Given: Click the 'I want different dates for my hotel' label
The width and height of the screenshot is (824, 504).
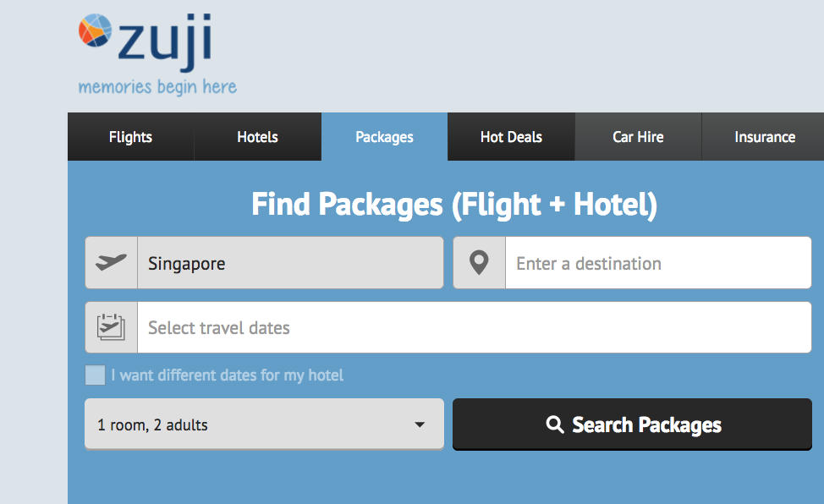Looking at the screenshot, I should pyautogui.click(x=227, y=375).
